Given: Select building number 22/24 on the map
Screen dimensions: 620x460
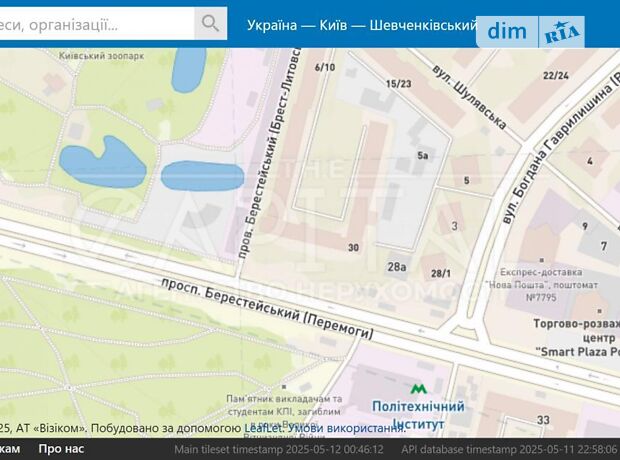Looking at the screenshot, I should coord(556,75).
